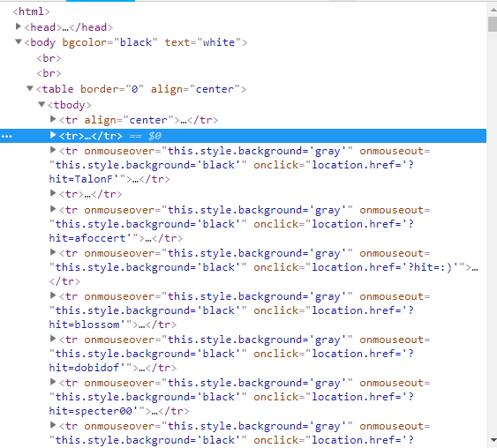The image size is (497, 448).
Task: Expand the tr row with hit=dobidof
Action: pos(53,339)
